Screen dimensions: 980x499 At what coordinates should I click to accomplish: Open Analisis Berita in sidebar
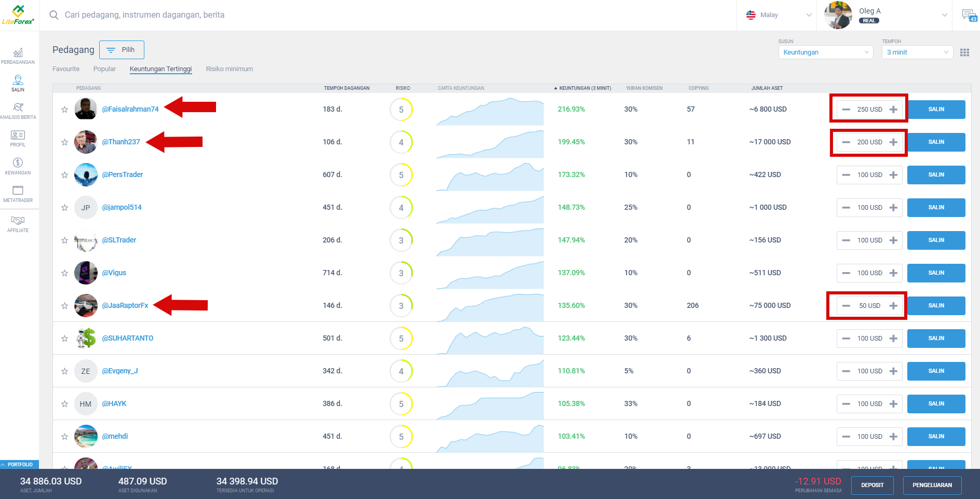(x=18, y=111)
